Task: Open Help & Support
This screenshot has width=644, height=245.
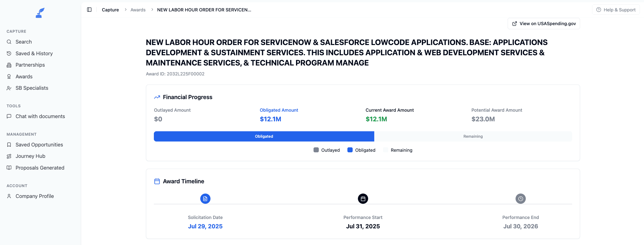Action: pyautogui.click(x=616, y=10)
